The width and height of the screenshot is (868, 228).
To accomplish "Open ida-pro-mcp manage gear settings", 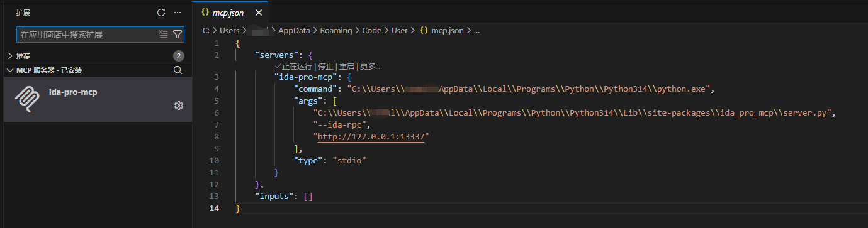I will tap(178, 106).
